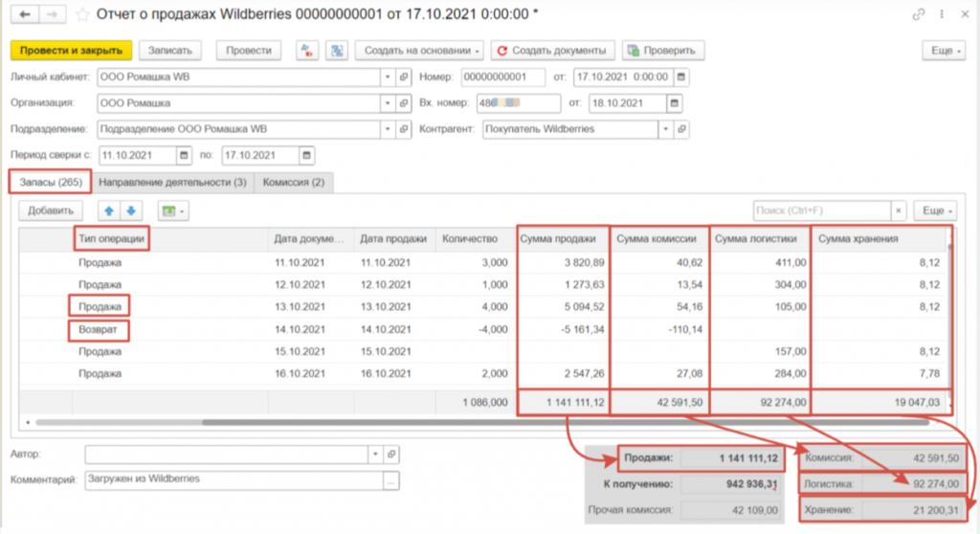Viewport: 980px width, 534px height.
Task: Open calendar for Вх. номер date 18.10.2021
Action: 676,102
